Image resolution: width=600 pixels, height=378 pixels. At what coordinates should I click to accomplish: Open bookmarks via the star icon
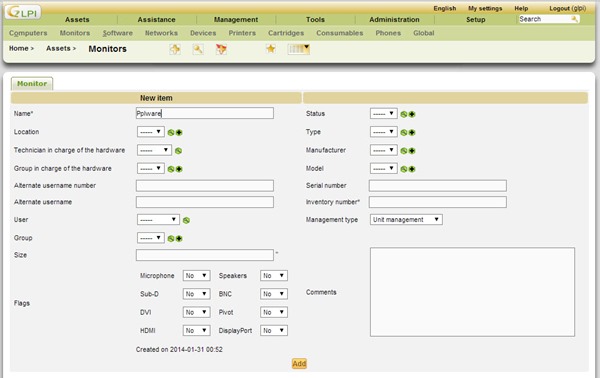(271, 49)
